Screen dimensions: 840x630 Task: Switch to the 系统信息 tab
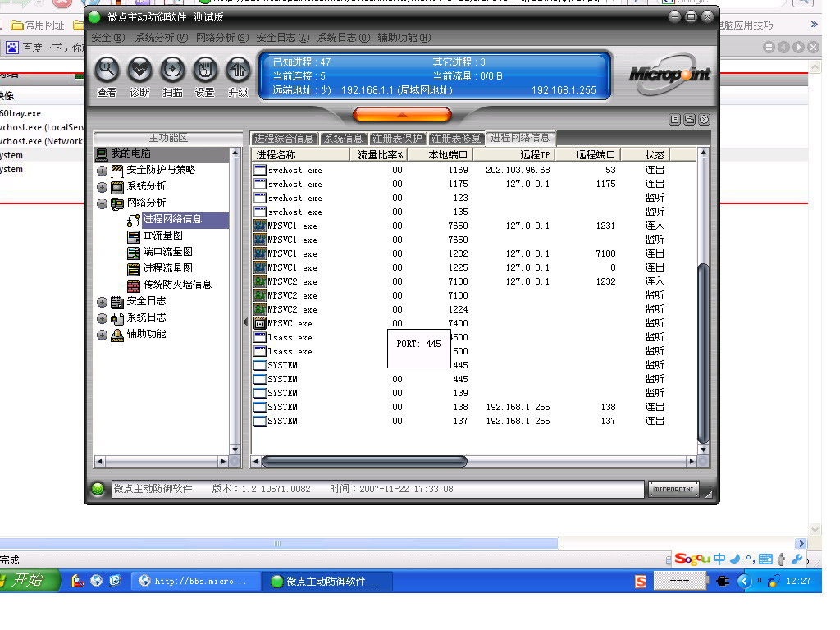coord(344,138)
